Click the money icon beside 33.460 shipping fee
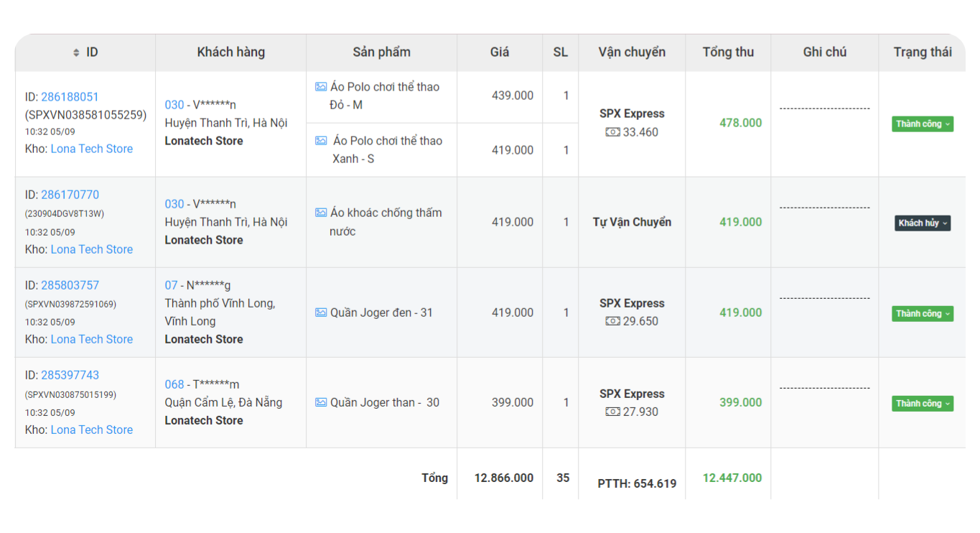This screenshot has height=533, width=980. [612, 132]
